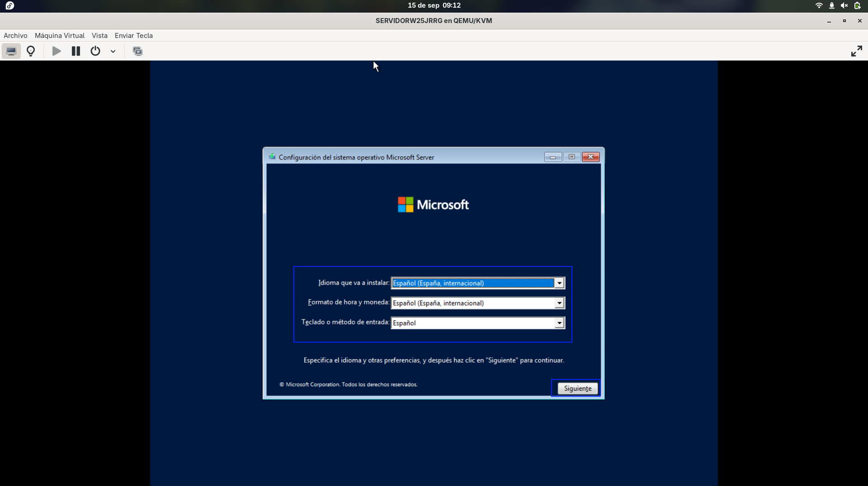Click Siguiente to continue setup
The height and width of the screenshot is (486, 868).
point(577,388)
